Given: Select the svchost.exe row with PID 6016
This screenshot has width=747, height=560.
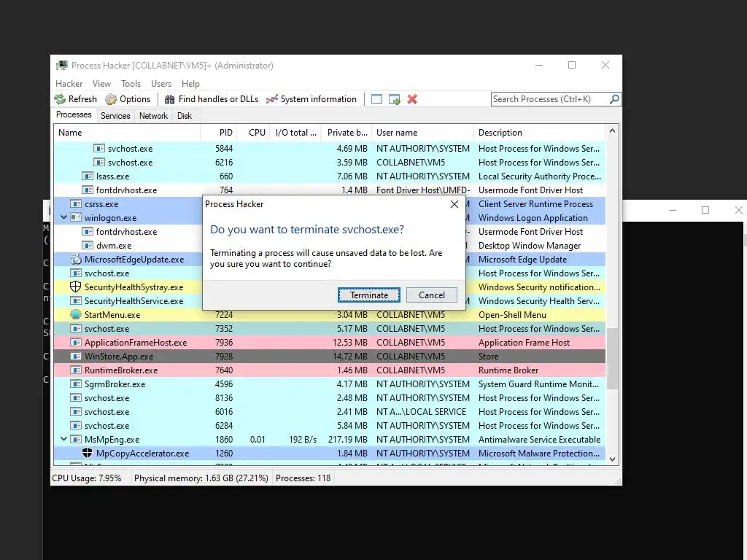Looking at the screenshot, I should [330, 411].
